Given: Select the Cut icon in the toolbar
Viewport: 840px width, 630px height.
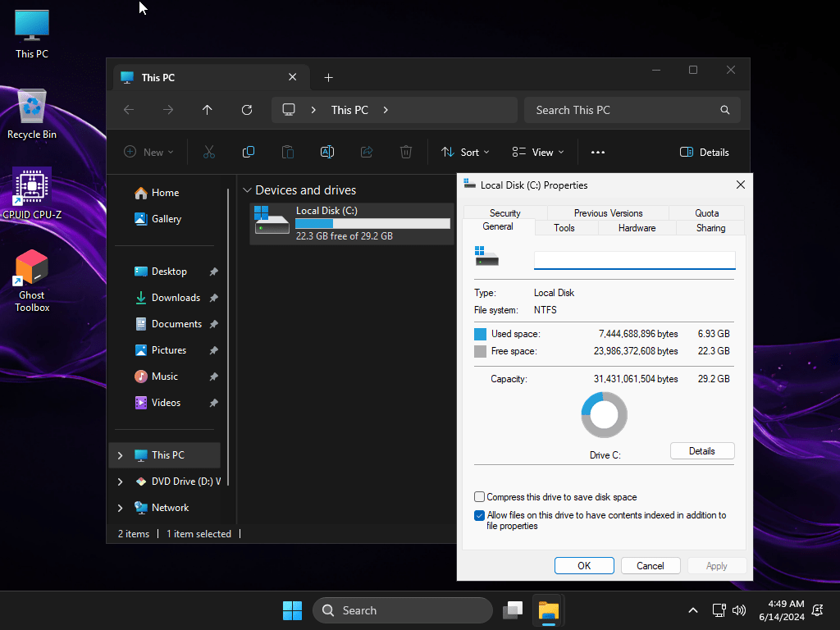Looking at the screenshot, I should pos(209,152).
